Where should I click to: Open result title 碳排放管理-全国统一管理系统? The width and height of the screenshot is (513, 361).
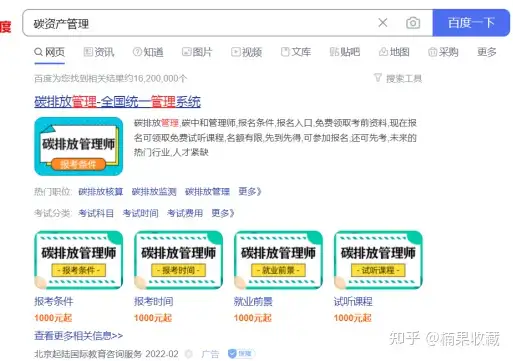tap(117, 102)
